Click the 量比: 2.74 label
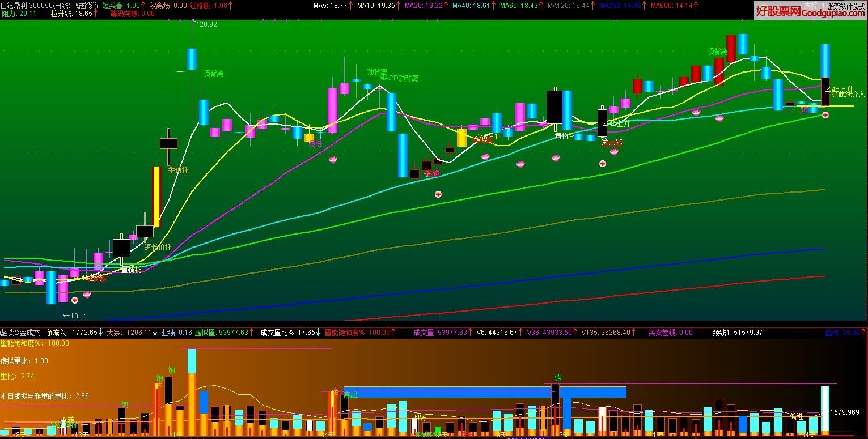The width and height of the screenshot is (868, 439). tap(18, 376)
